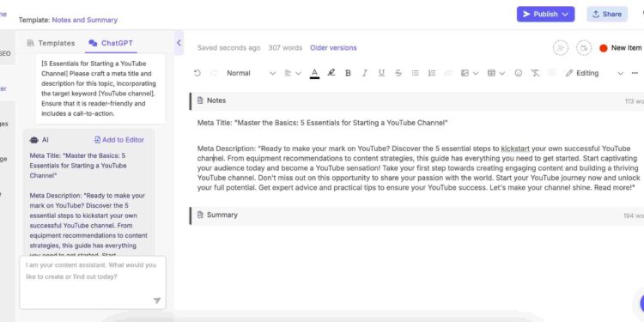This screenshot has height=322, width=644.
Task: Click the Notes section document icon
Action: (200, 100)
